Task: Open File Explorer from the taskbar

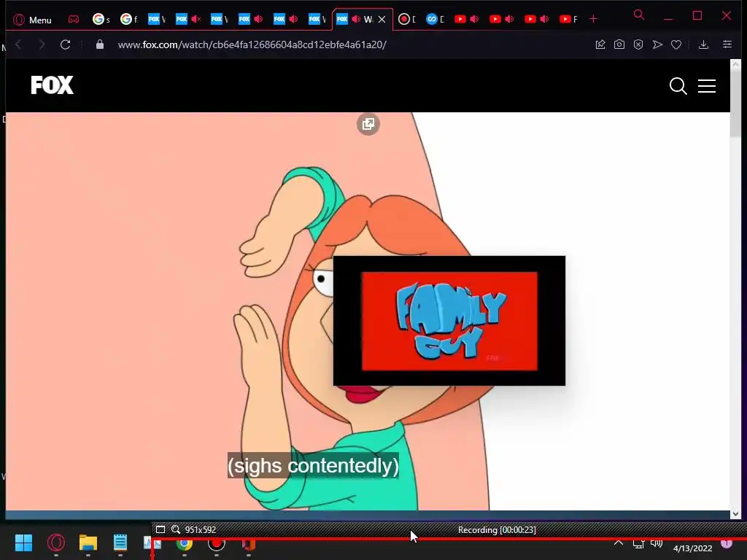Action: tap(88, 542)
